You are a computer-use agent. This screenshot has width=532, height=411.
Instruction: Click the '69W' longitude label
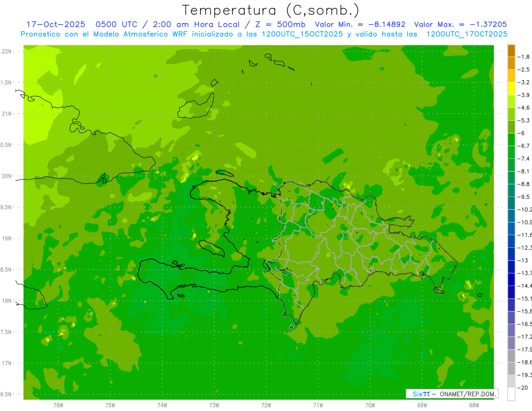click(x=422, y=405)
